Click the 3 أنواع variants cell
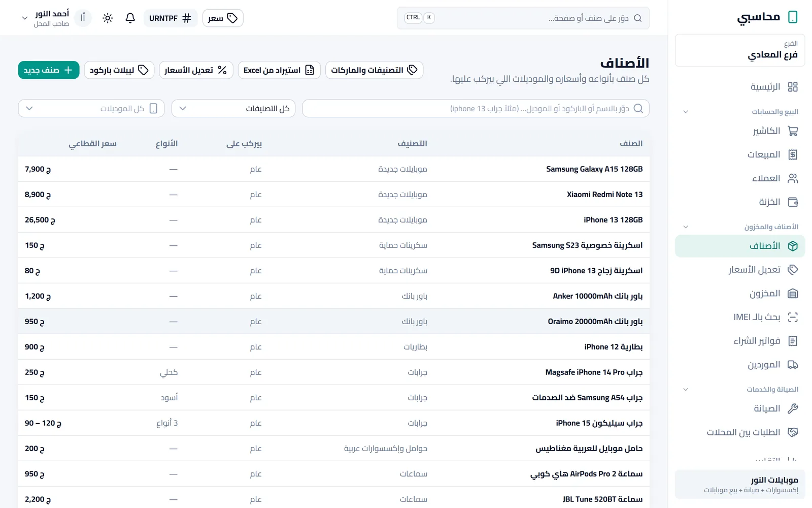 pos(167,423)
